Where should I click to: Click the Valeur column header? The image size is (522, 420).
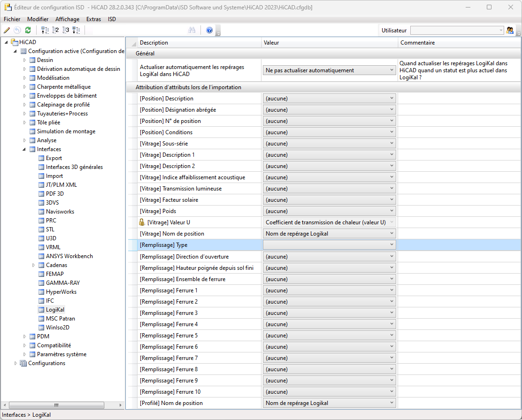click(330, 43)
